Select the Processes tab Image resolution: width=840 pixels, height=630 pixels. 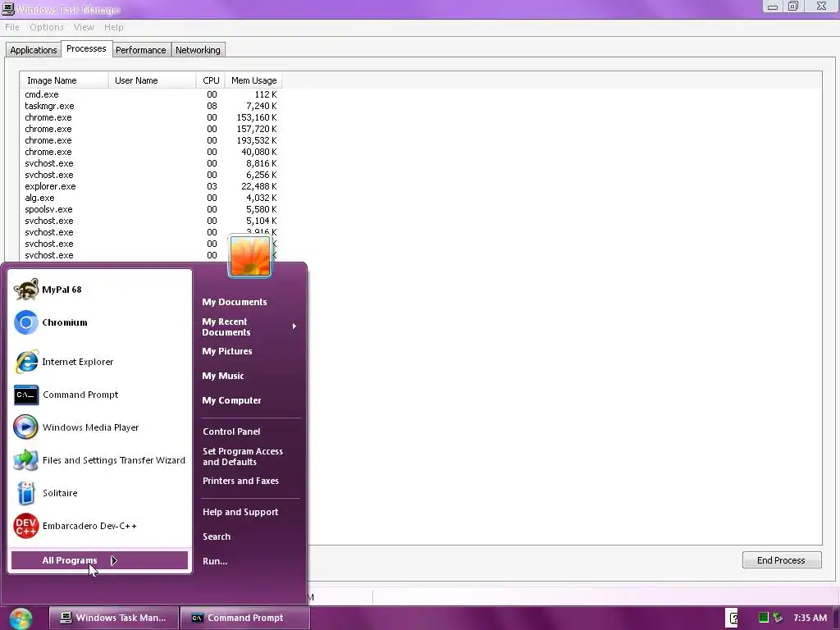pos(86,48)
